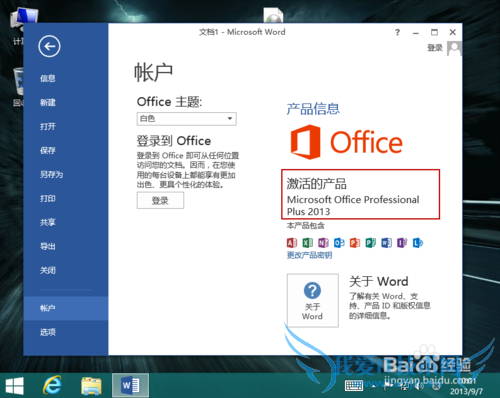The height and width of the screenshot is (398, 500).
Task: Select the 帐户 sidebar item
Action: click(x=66, y=308)
